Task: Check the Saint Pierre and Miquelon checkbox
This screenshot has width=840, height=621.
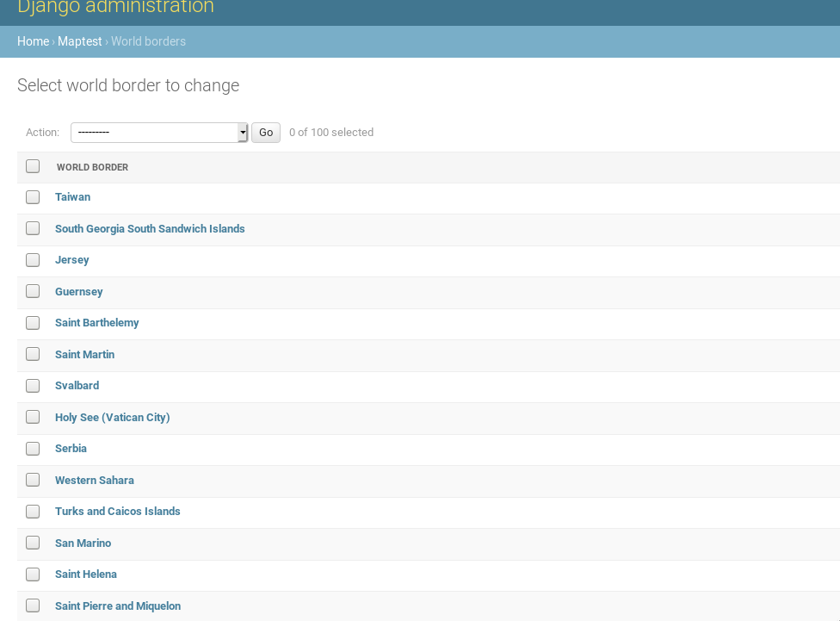Action: (x=33, y=605)
